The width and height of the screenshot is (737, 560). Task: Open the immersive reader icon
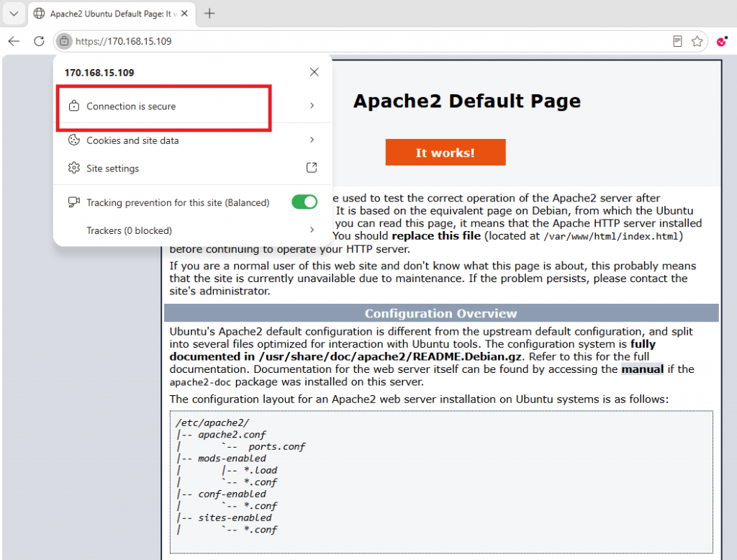click(x=677, y=41)
